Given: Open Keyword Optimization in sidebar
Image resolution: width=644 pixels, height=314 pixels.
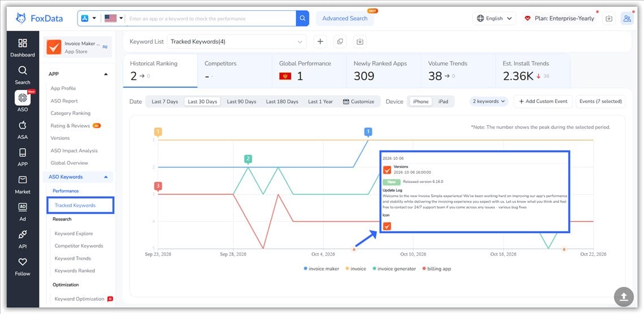Looking at the screenshot, I should pos(79,299).
